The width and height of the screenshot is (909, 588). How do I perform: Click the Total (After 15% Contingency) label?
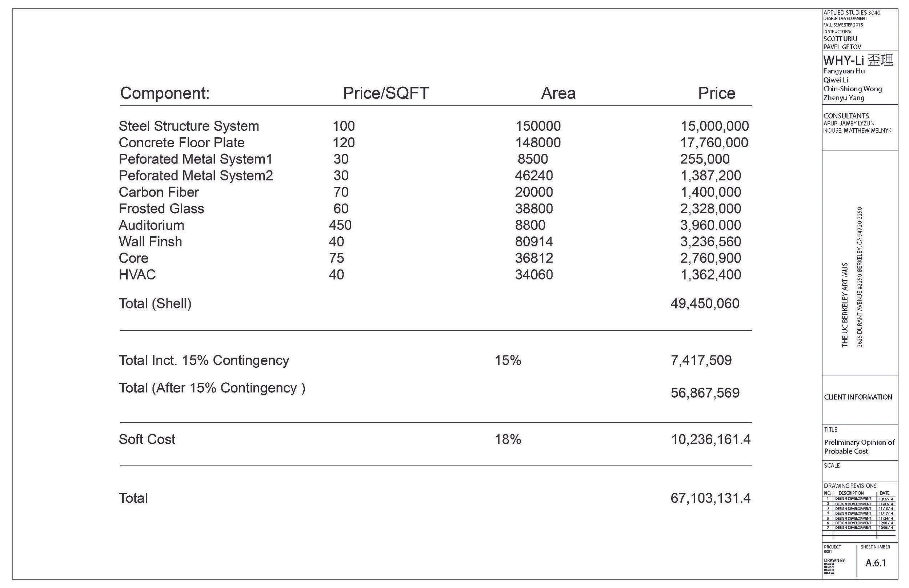point(212,388)
